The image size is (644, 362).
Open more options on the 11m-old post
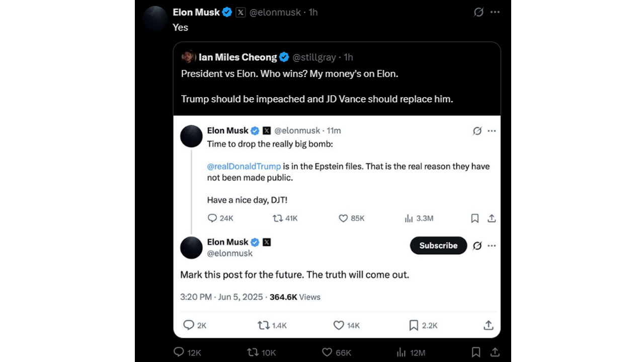pyautogui.click(x=492, y=131)
